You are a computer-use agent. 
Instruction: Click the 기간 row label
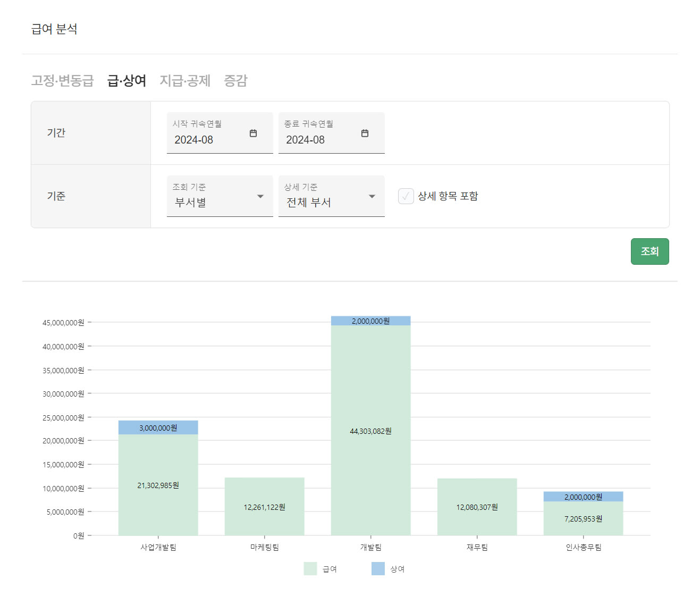[x=56, y=132]
